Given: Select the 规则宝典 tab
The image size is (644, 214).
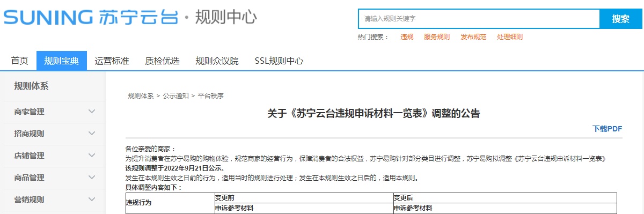Looking at the screenshot, I should click(62, 61).
